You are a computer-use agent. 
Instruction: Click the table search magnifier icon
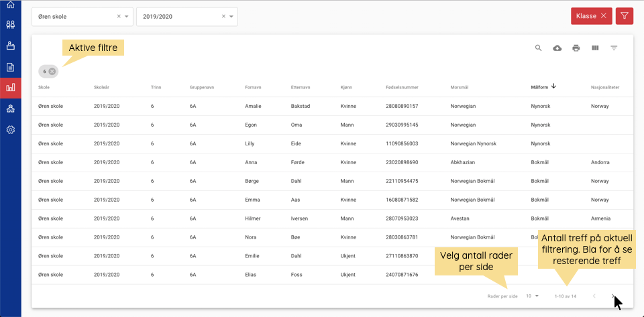(539, 48)
